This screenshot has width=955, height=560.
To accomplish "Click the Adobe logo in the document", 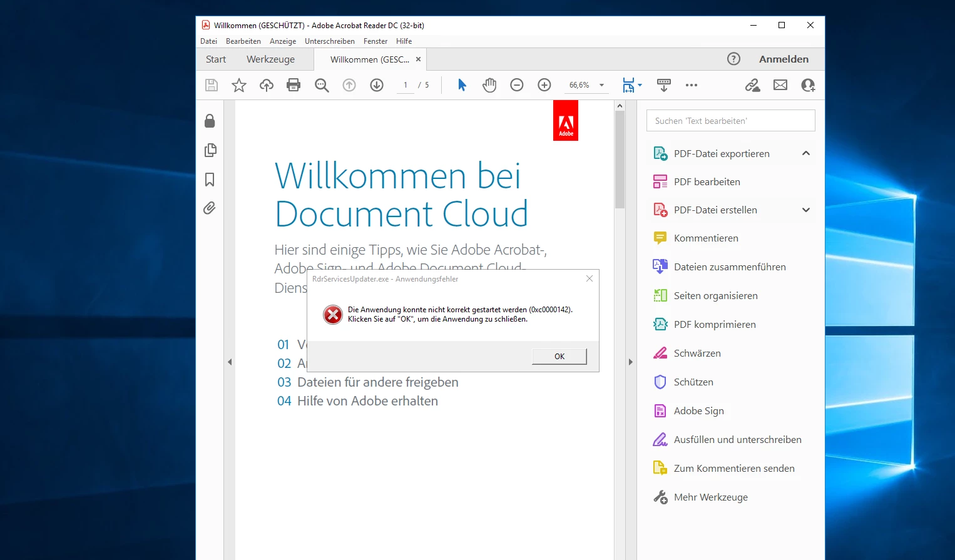I will (x=566, y=120).
